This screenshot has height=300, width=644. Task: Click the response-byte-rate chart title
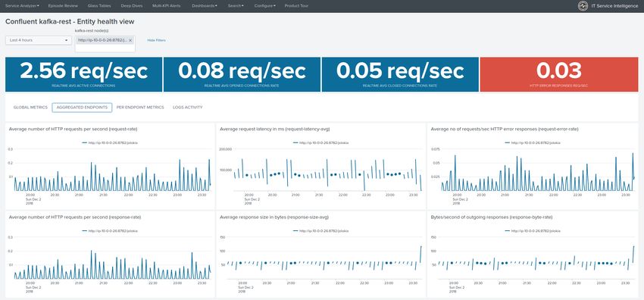coord(491,217)
